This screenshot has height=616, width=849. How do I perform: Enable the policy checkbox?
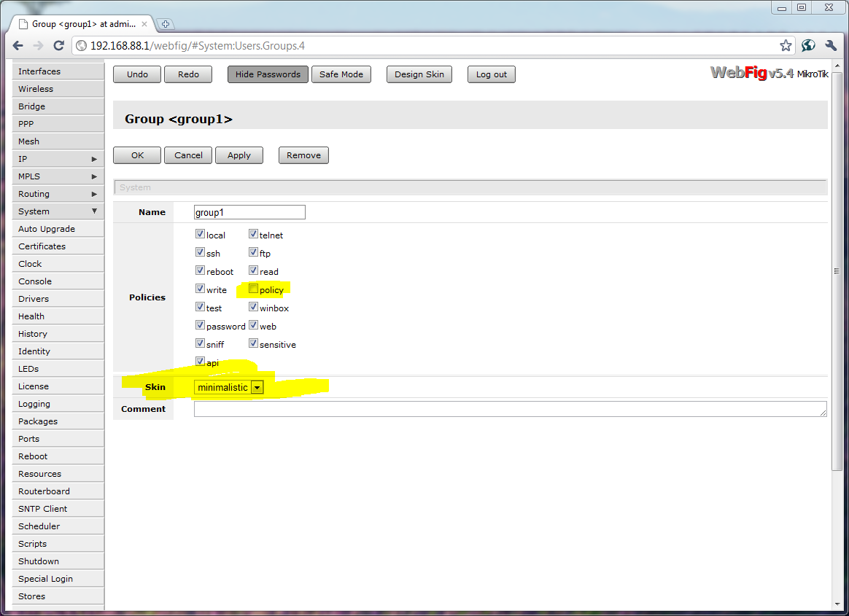(253, 289)
